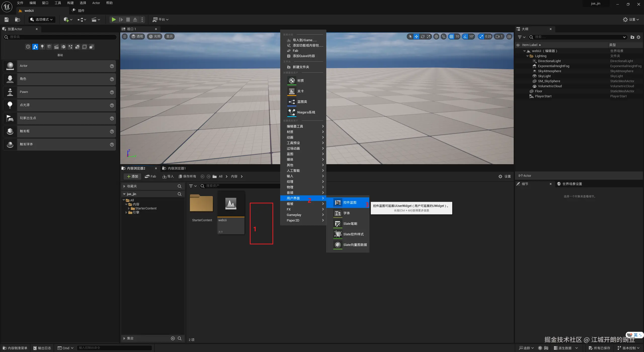Click the 添加 button in the Content Browser
Image resolution: width=644 pixels, height=352 pixels.
[x=133, y=176]
